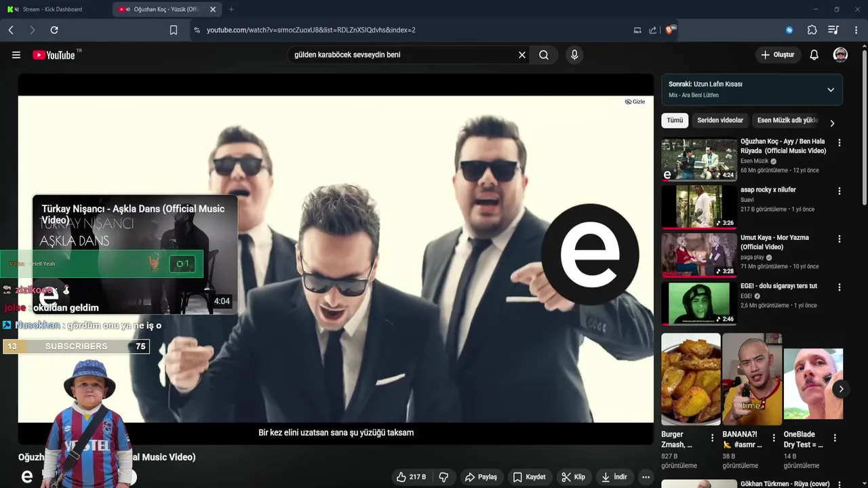Open browser extensions puzzle menu
The image size is (868, 488).
click(812, 30)
